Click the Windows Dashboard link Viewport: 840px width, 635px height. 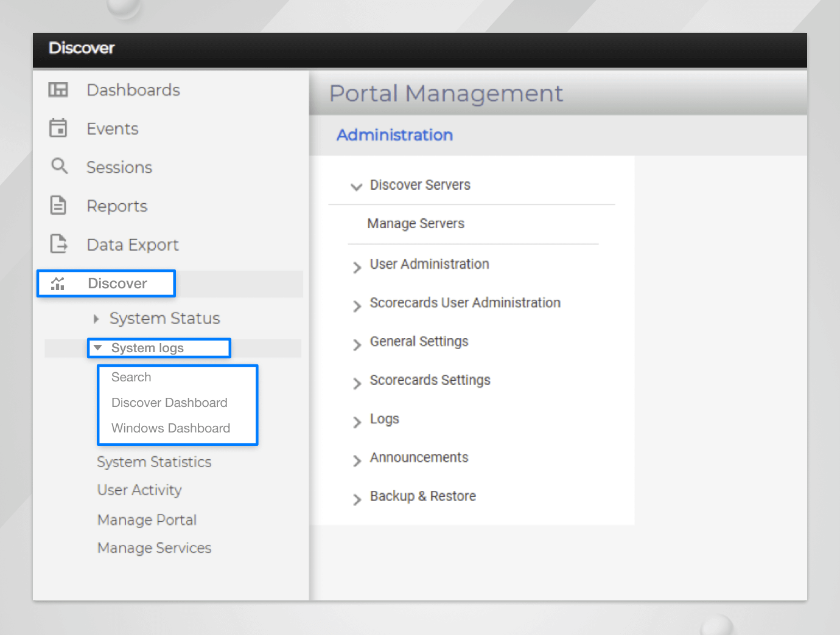170,428
